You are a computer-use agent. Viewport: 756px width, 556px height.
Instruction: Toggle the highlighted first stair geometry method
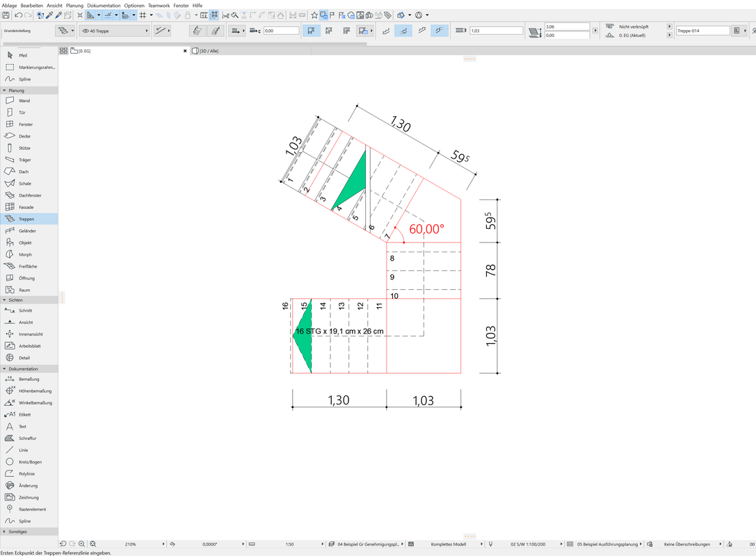pos(311,31)
